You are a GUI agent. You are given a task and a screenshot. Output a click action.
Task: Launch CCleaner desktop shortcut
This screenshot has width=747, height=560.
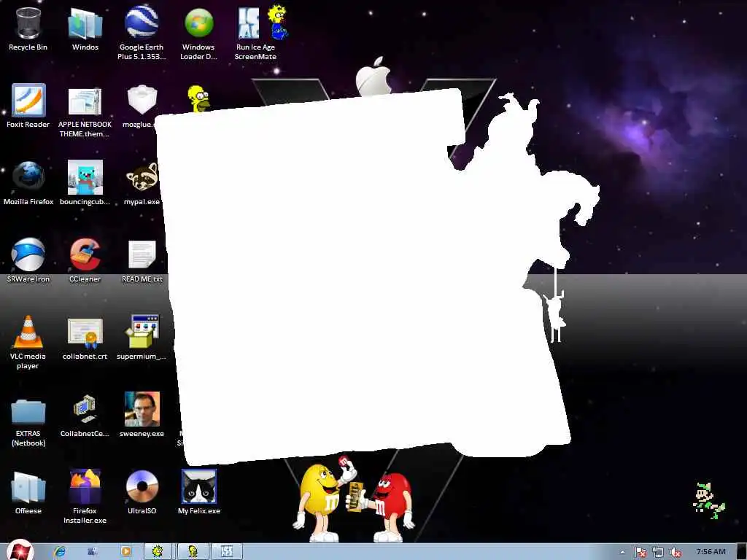85,261
